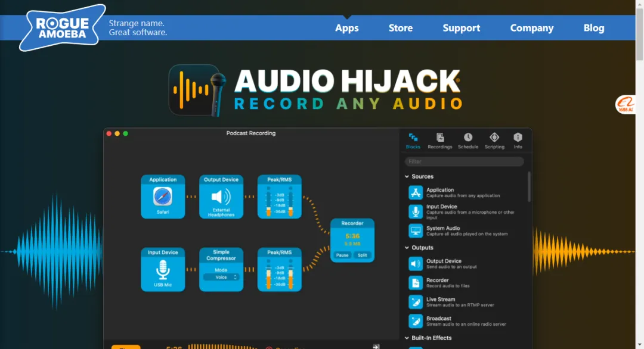Select the Input Device source icon
The height and width of the screenshot is (349, 644).
click(415, 211)
